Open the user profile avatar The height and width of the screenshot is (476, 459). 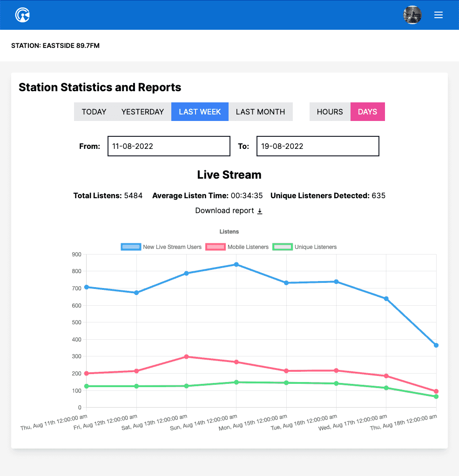(x=412, y=15)
